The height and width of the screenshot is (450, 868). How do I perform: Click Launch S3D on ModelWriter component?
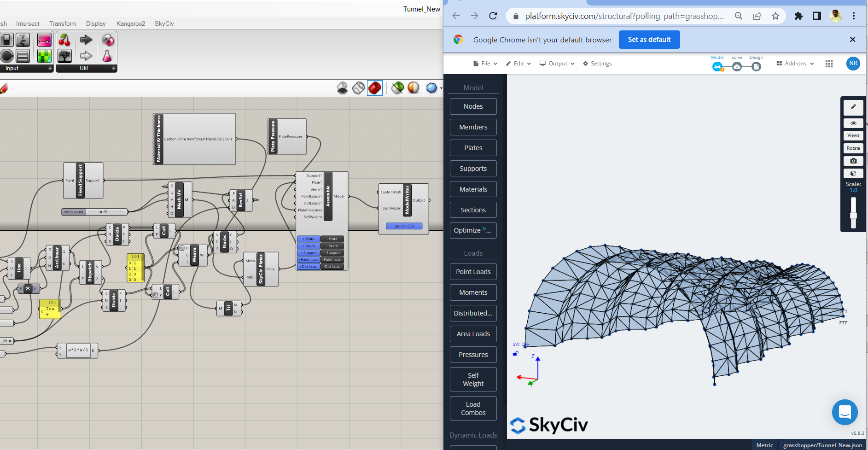(404, 226)
